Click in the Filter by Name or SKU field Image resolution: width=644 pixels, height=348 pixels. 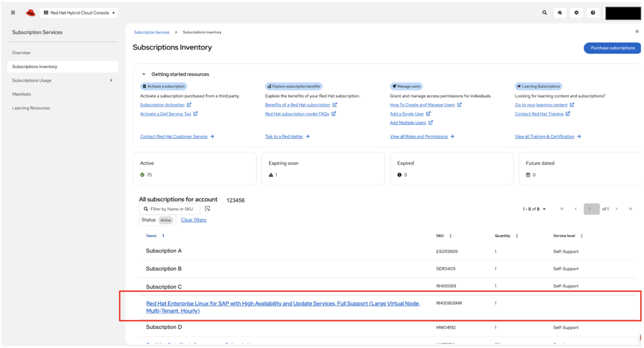(x=169, y=209)
